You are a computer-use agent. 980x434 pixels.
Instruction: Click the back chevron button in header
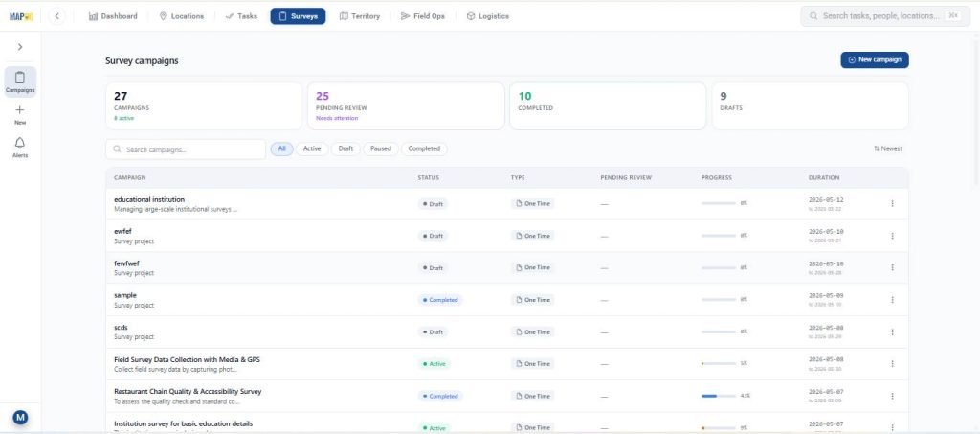(x=56, y=17)
